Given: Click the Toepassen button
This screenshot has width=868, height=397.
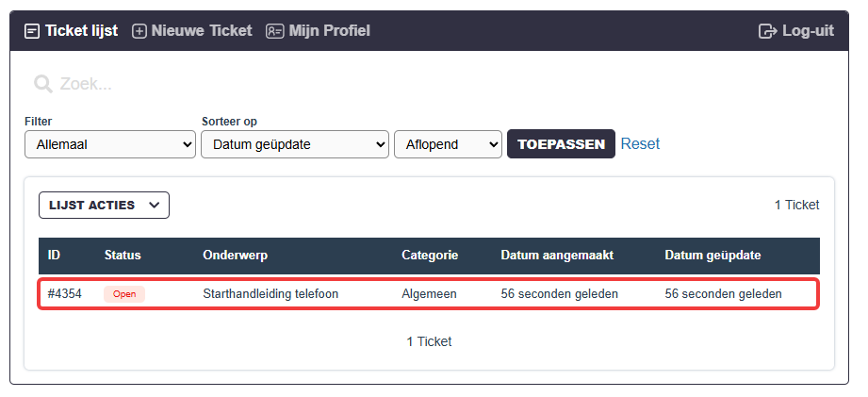Looking at the screenshot, I should [x=561, y=144].
